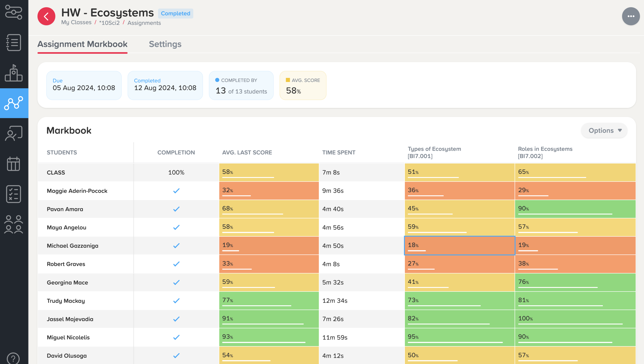The image size is (644, 364).
Task: Open the notebook list sidebar icon
Action: pos(14,42)
